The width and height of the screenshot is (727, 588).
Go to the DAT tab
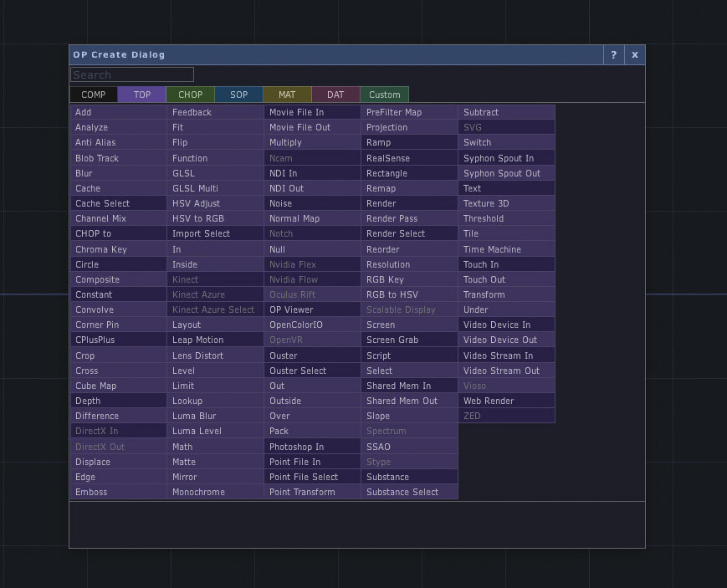coord(335,95)
